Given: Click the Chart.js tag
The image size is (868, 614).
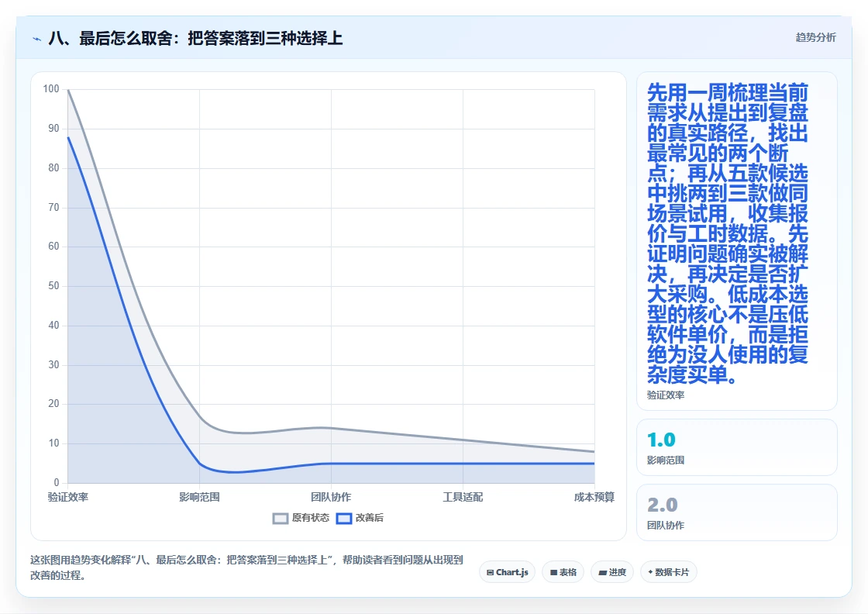Looking at the screenshot, I should 507,572.
